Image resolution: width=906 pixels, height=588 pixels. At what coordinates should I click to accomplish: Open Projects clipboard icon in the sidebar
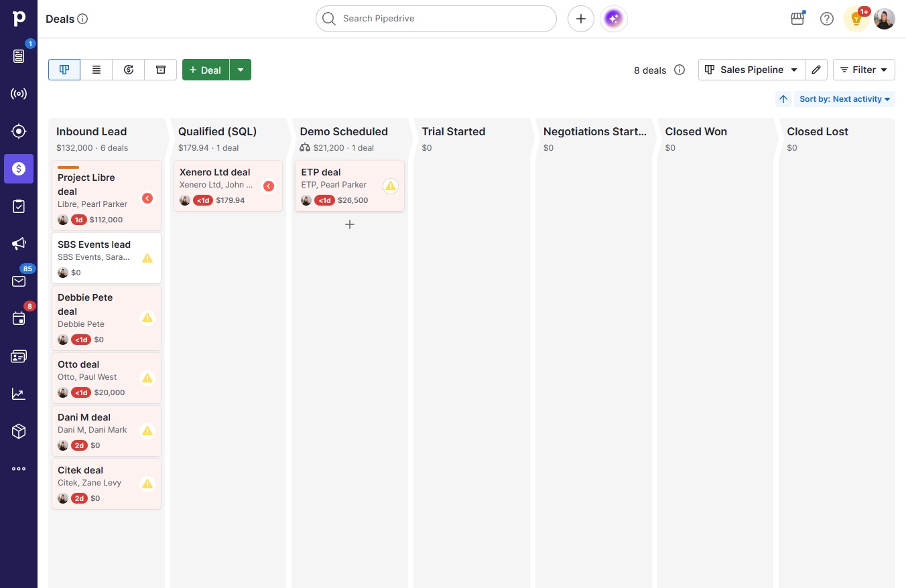(19, 206)
